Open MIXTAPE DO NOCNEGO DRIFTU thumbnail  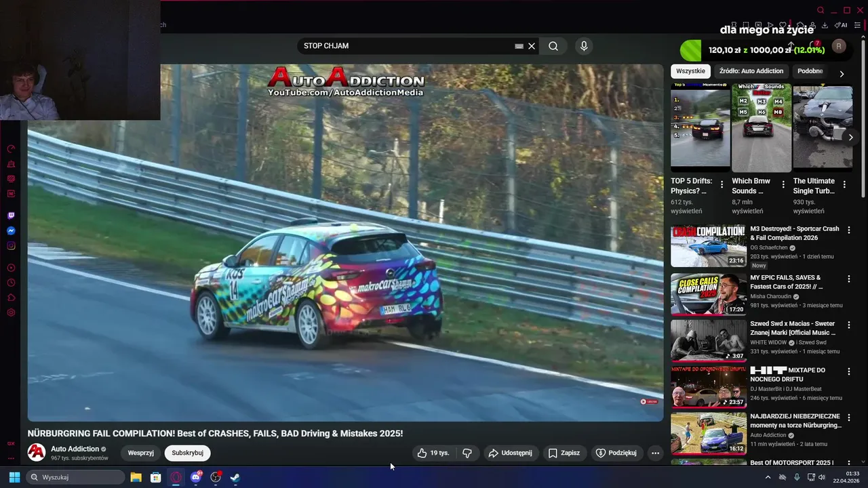(x=709, y=386)
